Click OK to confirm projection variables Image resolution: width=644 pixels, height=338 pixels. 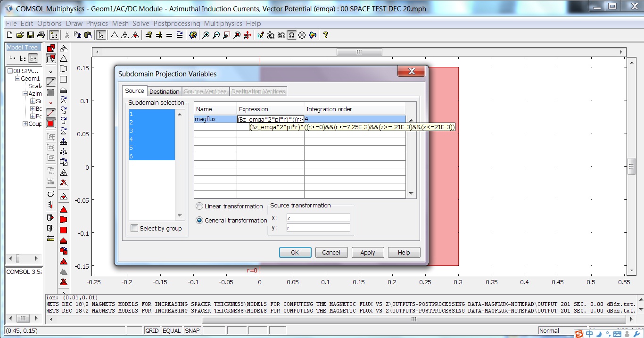pos(295,253)
